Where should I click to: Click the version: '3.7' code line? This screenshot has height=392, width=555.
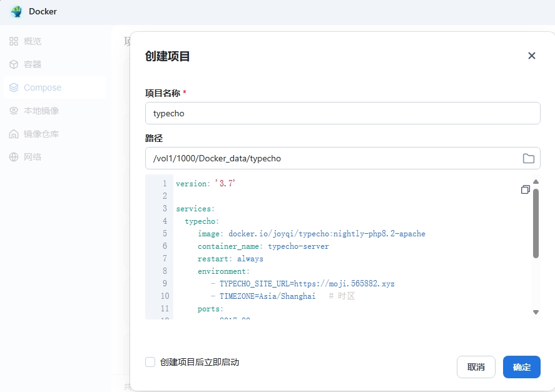pos(206,183)
